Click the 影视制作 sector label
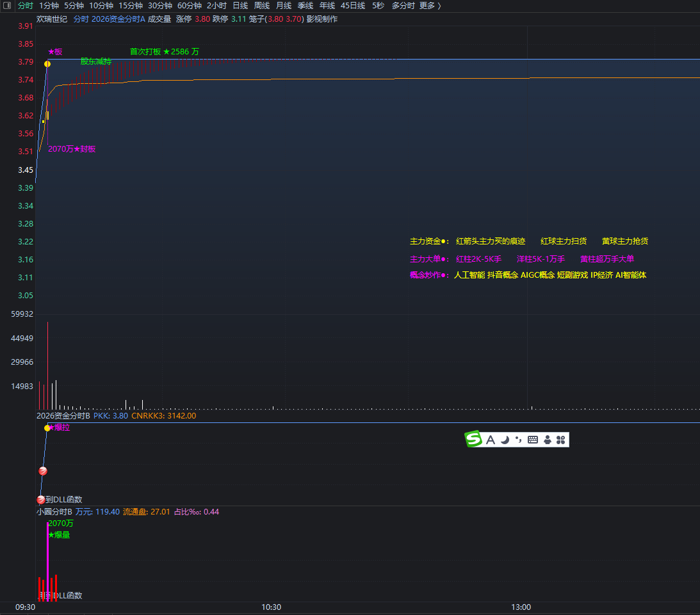This screenshot has height=615, width=700. tap(322, 19)
